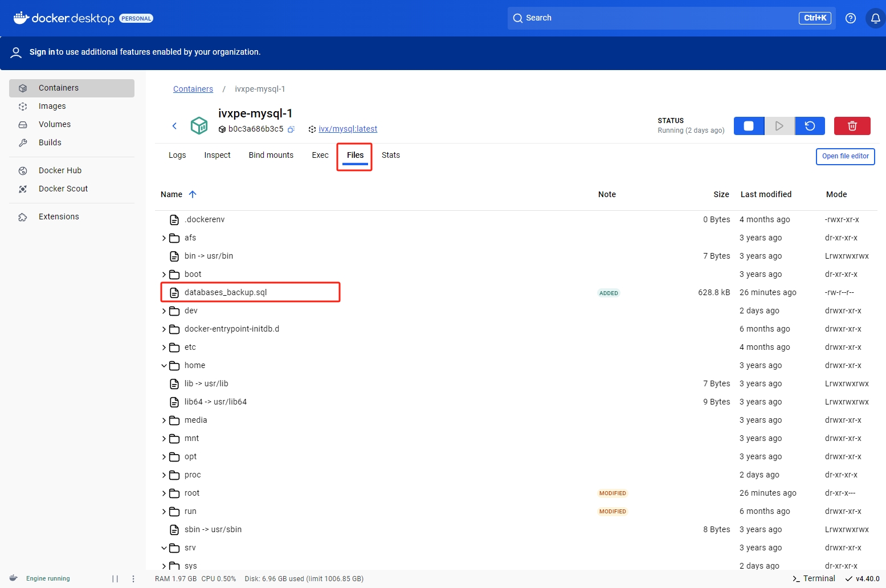886x588 pixels.
Task: Expand the afs folder
Action: coord(164,238)
